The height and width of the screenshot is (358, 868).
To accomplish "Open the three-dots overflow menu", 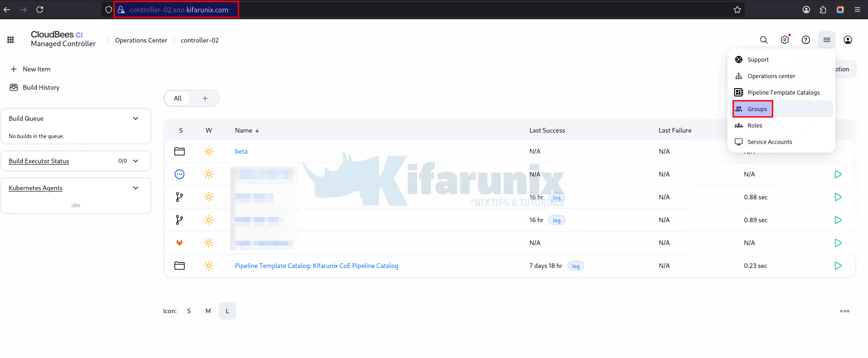I will (845, 311).
